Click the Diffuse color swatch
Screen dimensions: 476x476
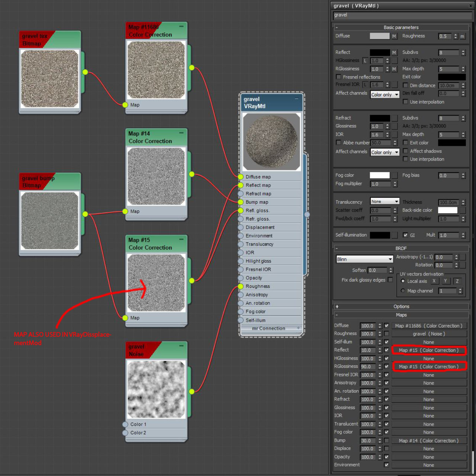click(x=380, y=36)
